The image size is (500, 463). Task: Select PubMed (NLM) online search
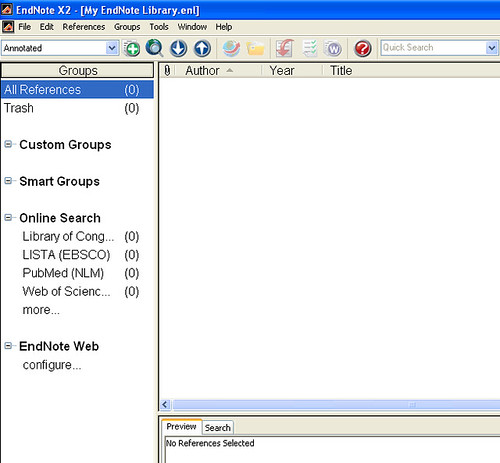(80, 273)
